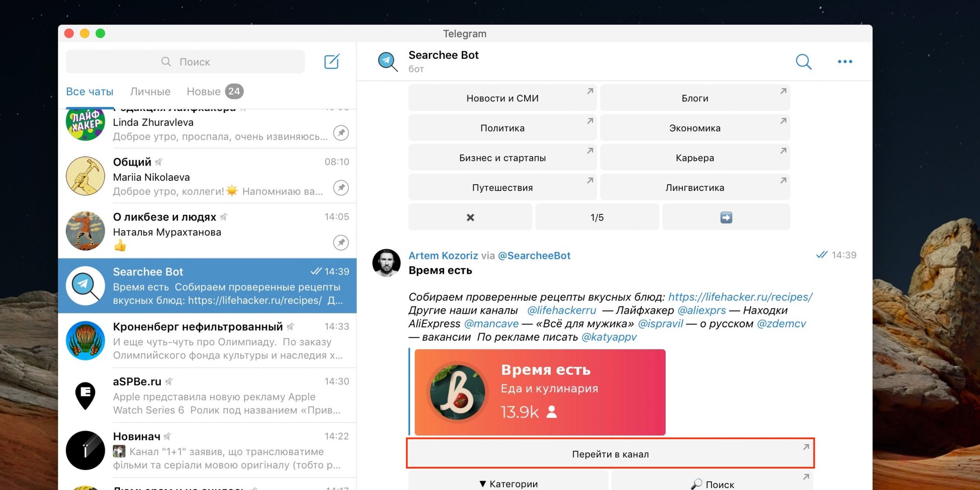Switch to the Все чаты tab
Image resolution: width=980 pixels, height=490 pixels.
89,91
